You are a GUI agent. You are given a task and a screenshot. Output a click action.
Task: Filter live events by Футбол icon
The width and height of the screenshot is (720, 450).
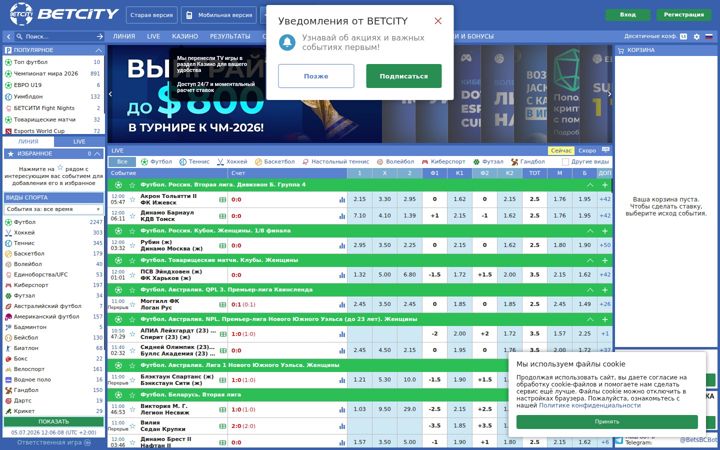pos(145,162)
